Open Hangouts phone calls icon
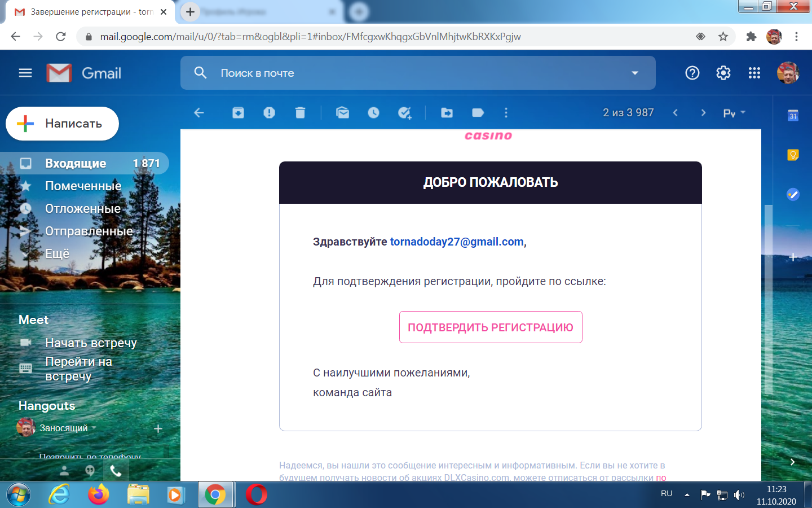Image resolution: width=812 pixels, height=508 pixels. click(x=116, y=470)
